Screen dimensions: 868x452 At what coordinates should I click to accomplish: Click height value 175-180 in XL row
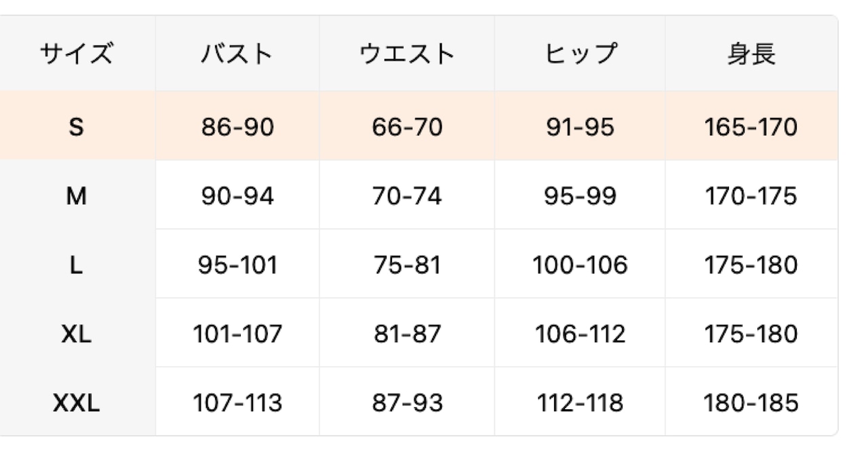(751, 334)
